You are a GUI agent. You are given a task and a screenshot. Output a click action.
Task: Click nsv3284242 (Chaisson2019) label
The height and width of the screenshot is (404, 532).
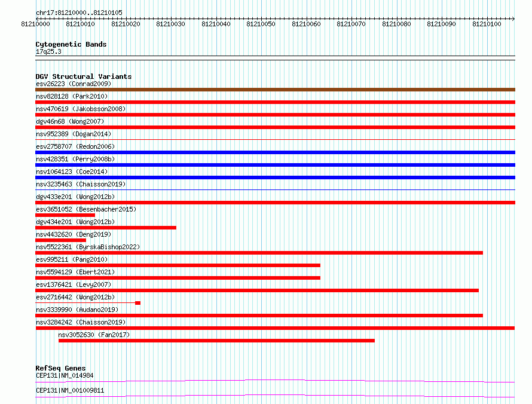pyautogui.click(x=81, y=322)
